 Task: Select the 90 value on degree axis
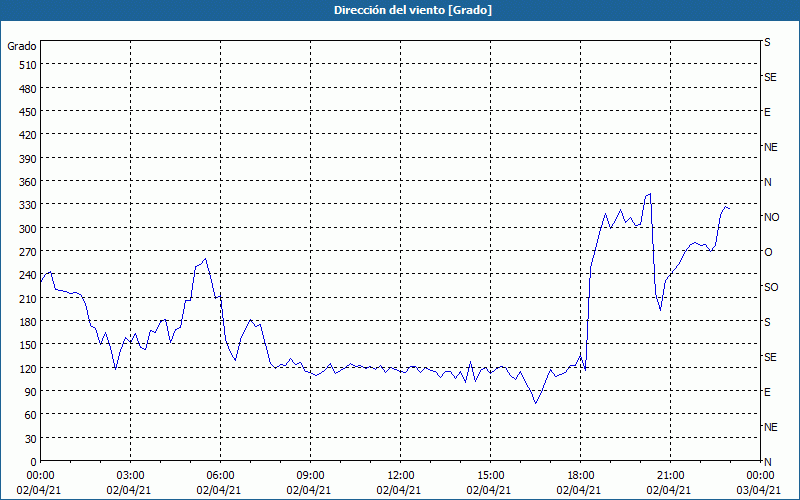[31, 392]
